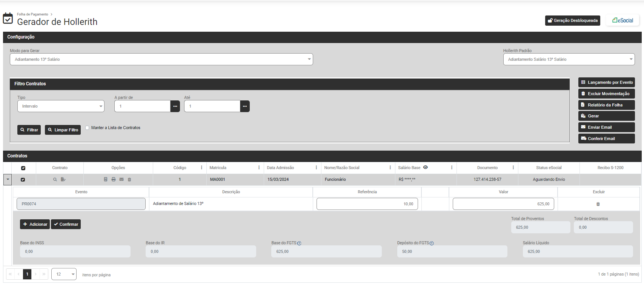
Task: Toggle Salário Base visibility eye icon
Action: point(426,167)
